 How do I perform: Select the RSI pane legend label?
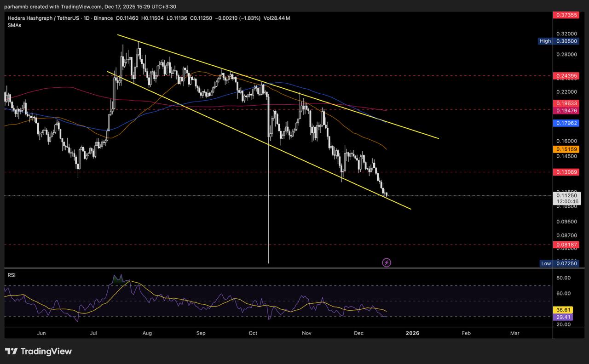tap(12, 275)
